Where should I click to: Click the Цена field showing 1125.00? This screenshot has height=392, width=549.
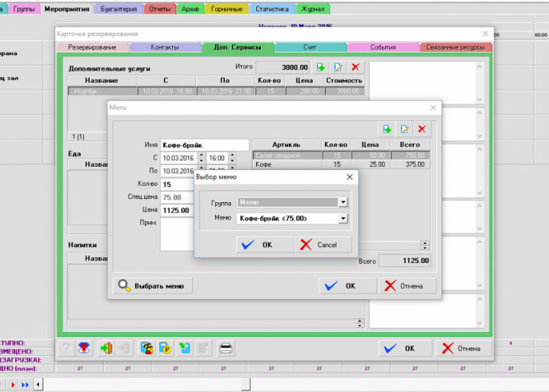(178, 210)
